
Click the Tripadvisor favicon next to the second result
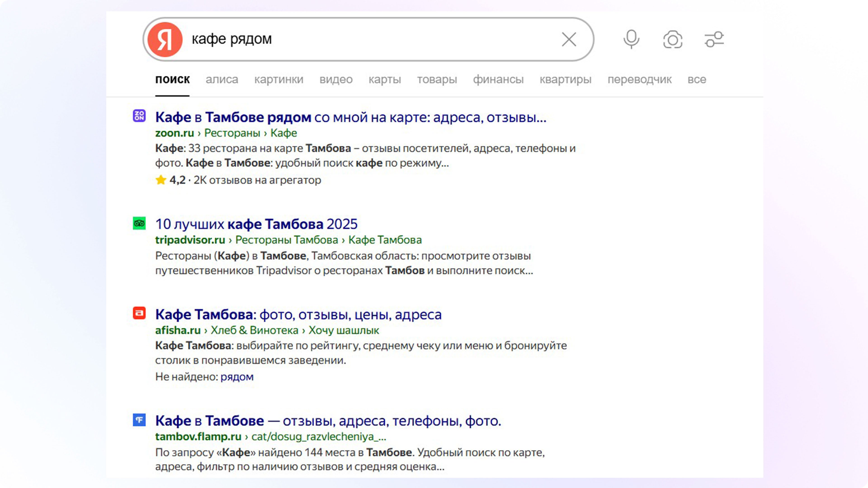click(x=139, y=223)
